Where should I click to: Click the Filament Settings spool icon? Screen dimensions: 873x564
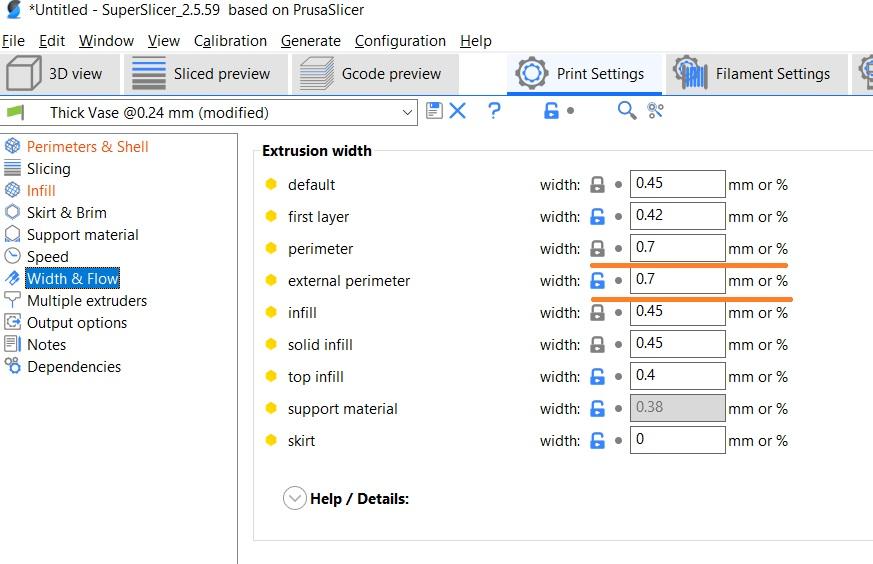(691, 74)
